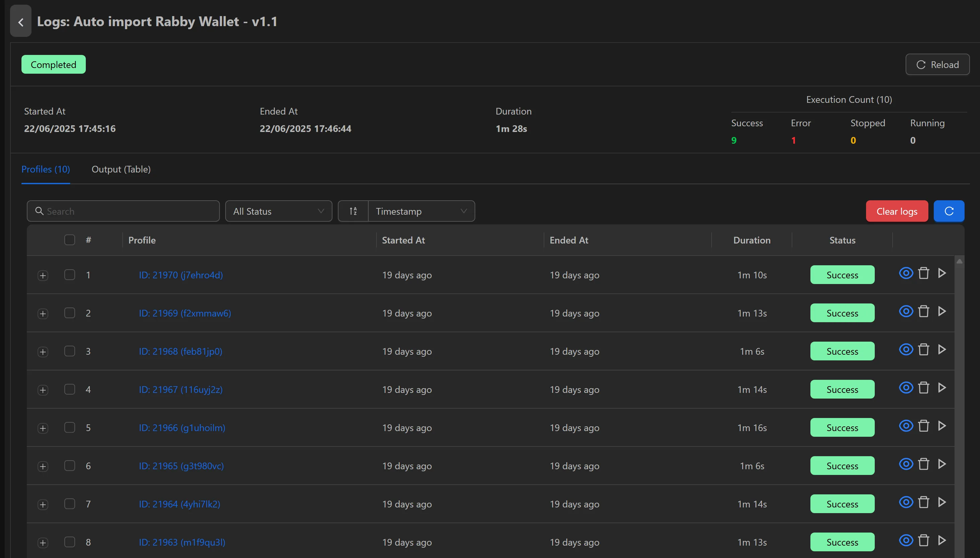Switch to the Output (Table) tab
This screenshot has width=980, height=558.
pyautogui.click(x=121, y=169)
